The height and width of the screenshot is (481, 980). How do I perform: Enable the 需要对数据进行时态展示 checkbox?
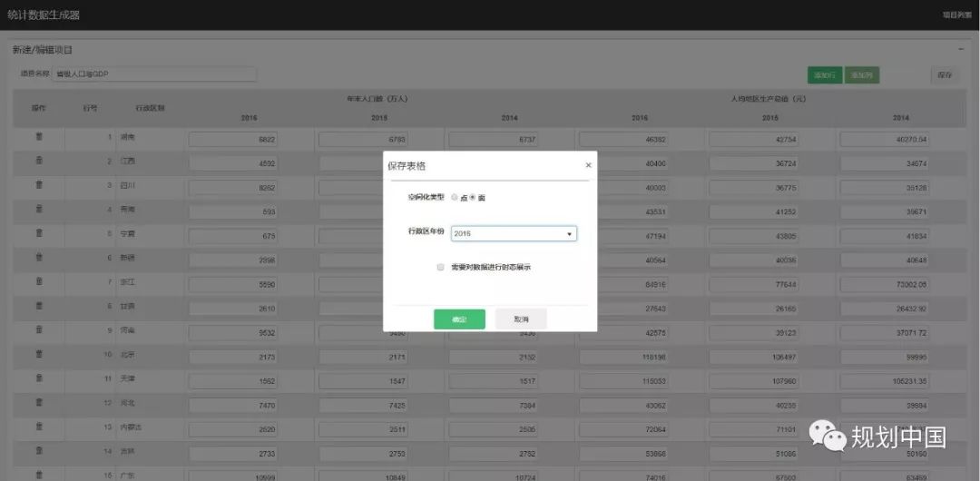click(440, 268)
